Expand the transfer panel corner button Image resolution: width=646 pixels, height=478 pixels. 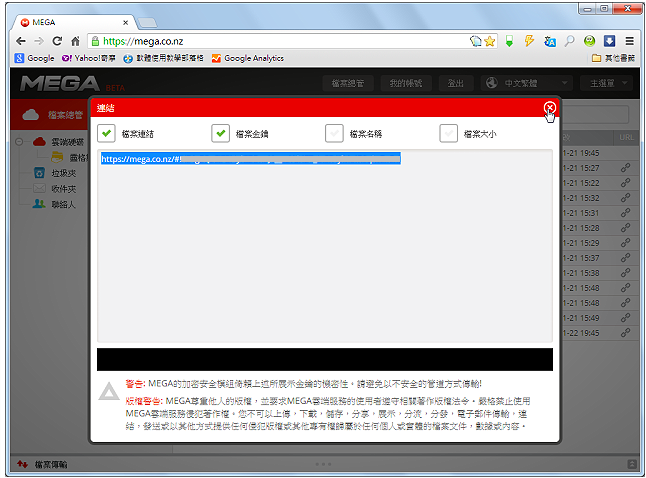(x=632, y=464)
